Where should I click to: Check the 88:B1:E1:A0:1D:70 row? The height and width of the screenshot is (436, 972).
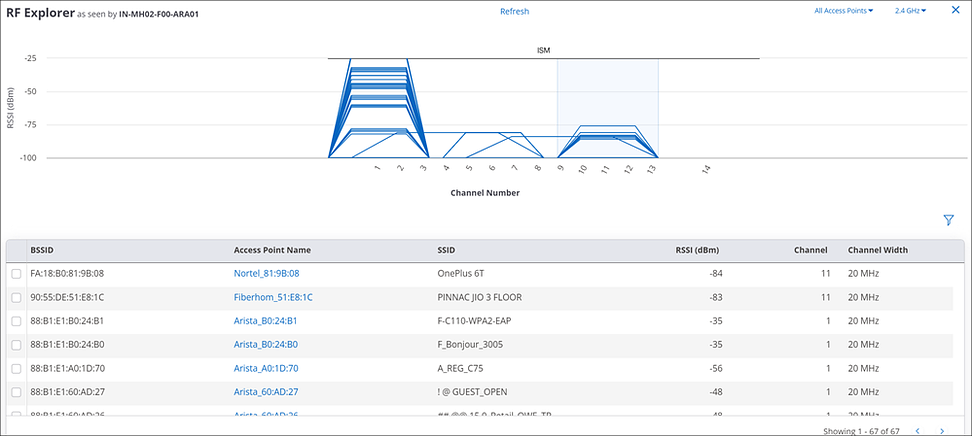[17, 368]
